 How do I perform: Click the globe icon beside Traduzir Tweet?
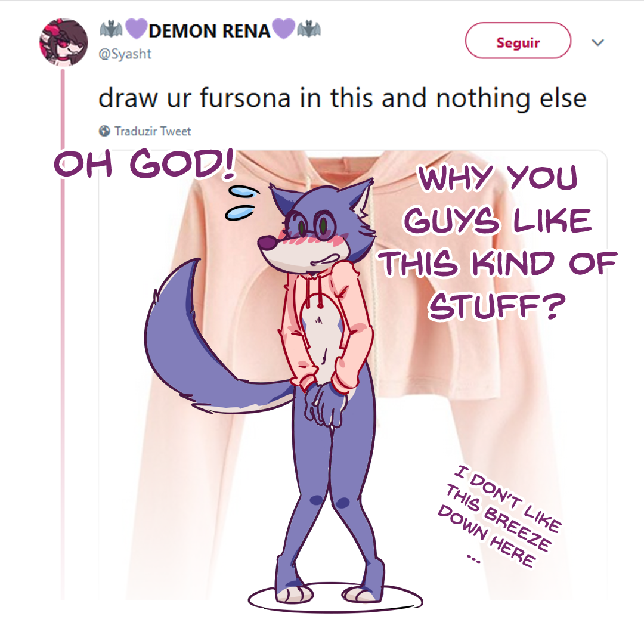pyautogui.click(x=104, y=131)
